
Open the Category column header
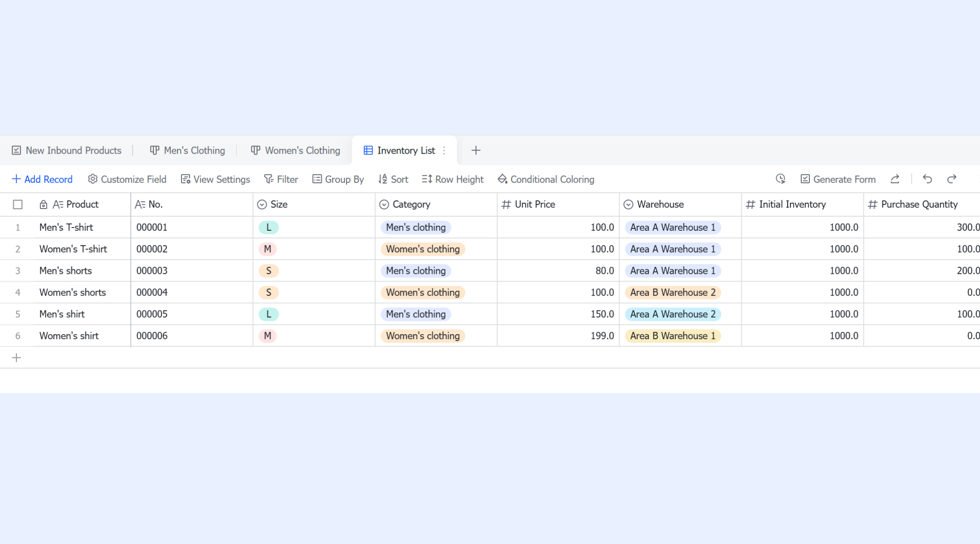pyautogui.click(x=436, y=204)
